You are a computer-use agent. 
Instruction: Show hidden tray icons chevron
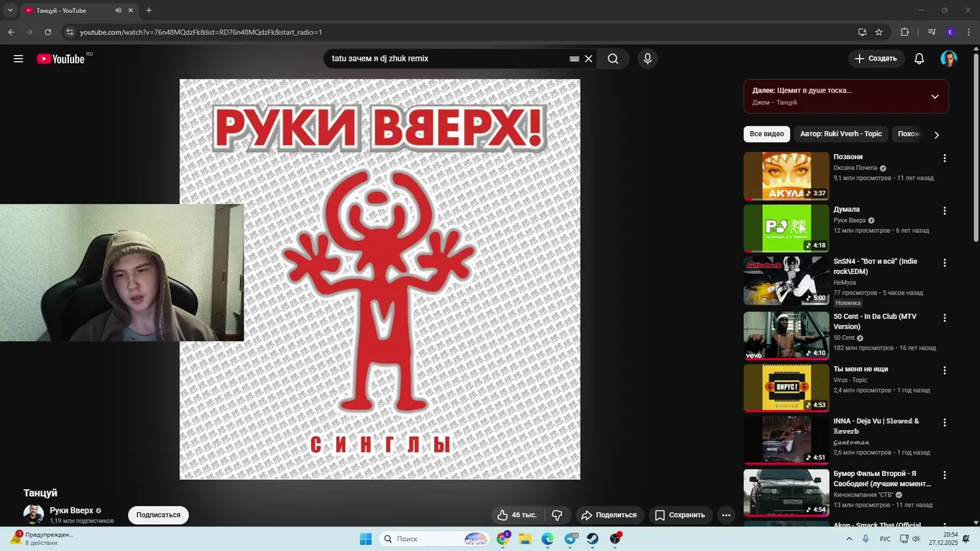[849, 539]
